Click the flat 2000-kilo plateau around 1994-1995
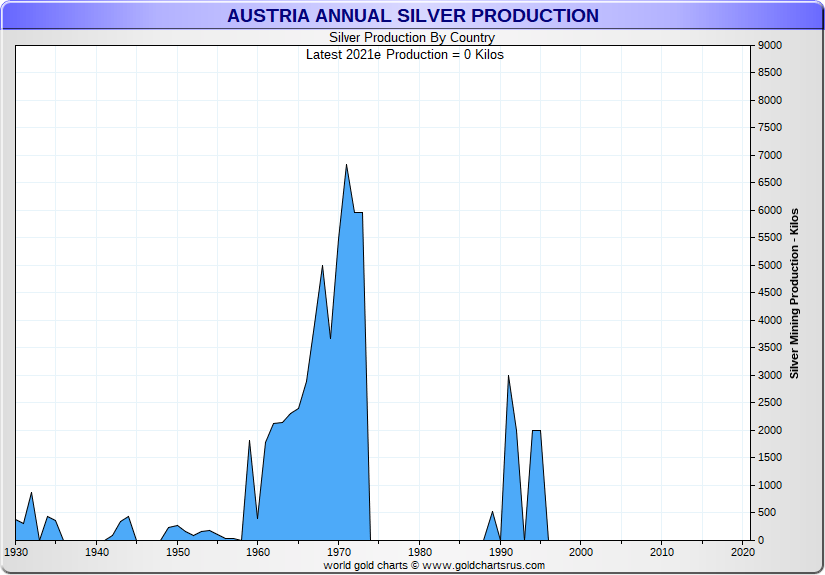 coord(537,431)
